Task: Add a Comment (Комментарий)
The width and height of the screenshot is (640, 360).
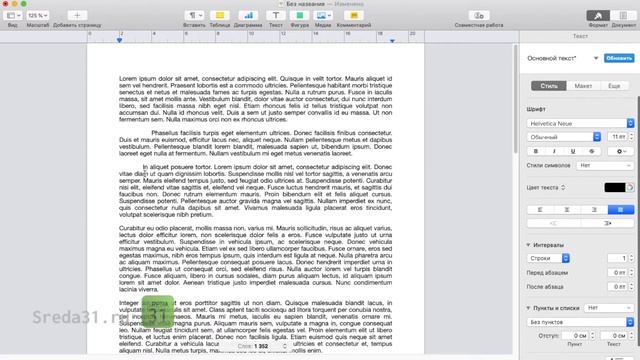Action: pos(353,16)
